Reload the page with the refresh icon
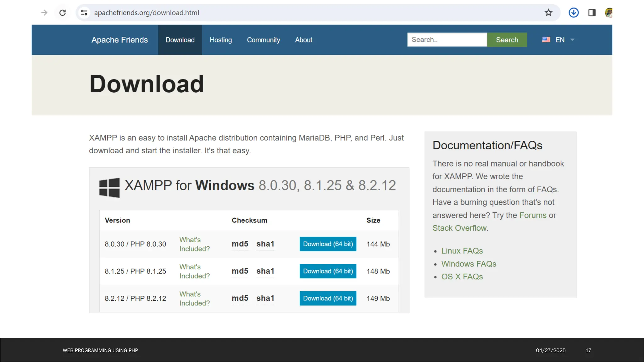Viewport: 644px width, 362px height. tap(63, 13)
